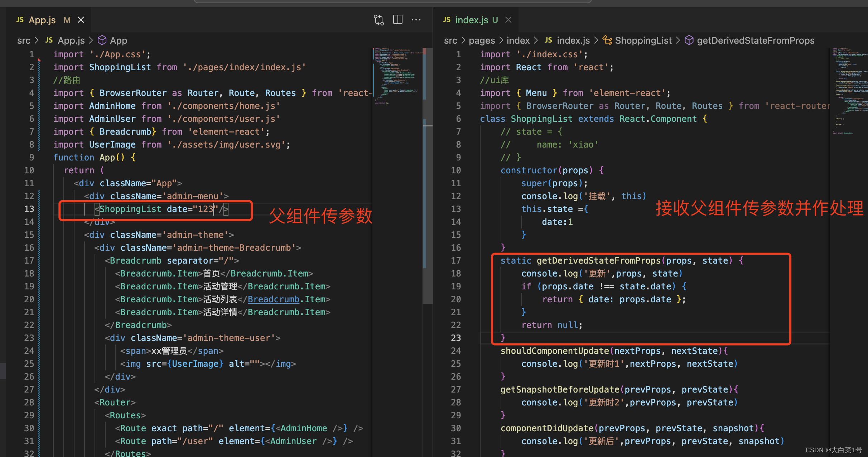The width and height of the screenshot is (868, 457).
Task: Close the index.js editor tab
Action: coord(508,20)
